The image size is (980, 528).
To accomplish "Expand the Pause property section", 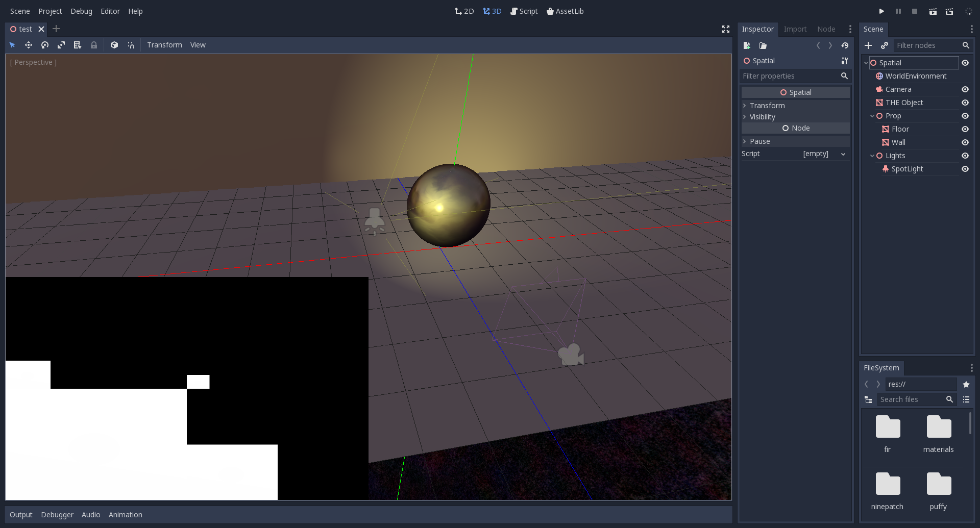I will [x=795, y=141].
